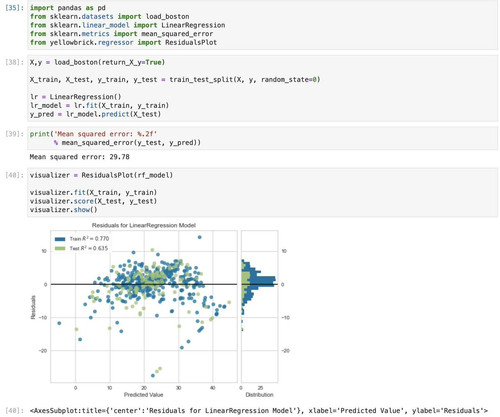Click the plot title 'Residuals for LinearRegression Model'
This screenshot has width=500, height=417.
(144, 226)
